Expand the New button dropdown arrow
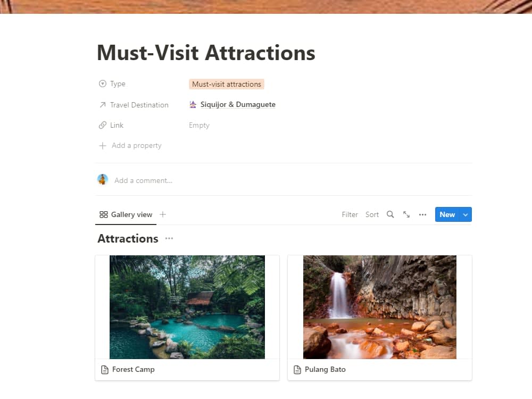Viewport: 532px width, 399px height. [x=465, y=214]
